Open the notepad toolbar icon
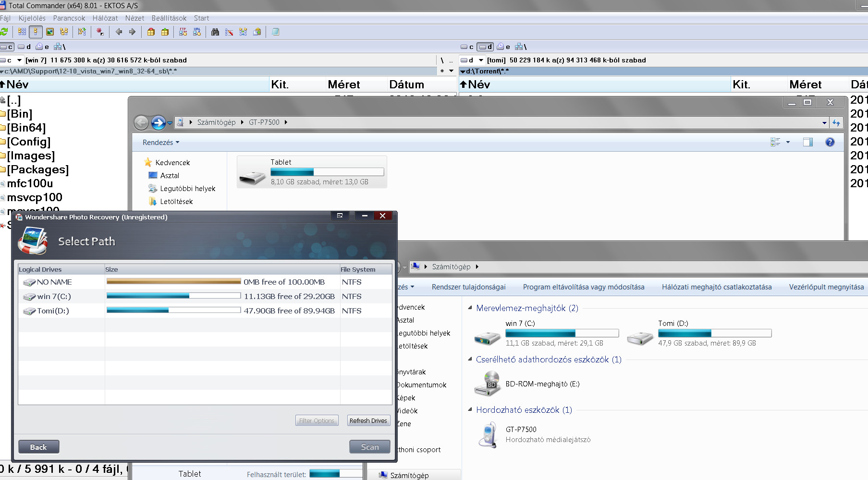This screenshot has width=868, height=480. point(275,32)
